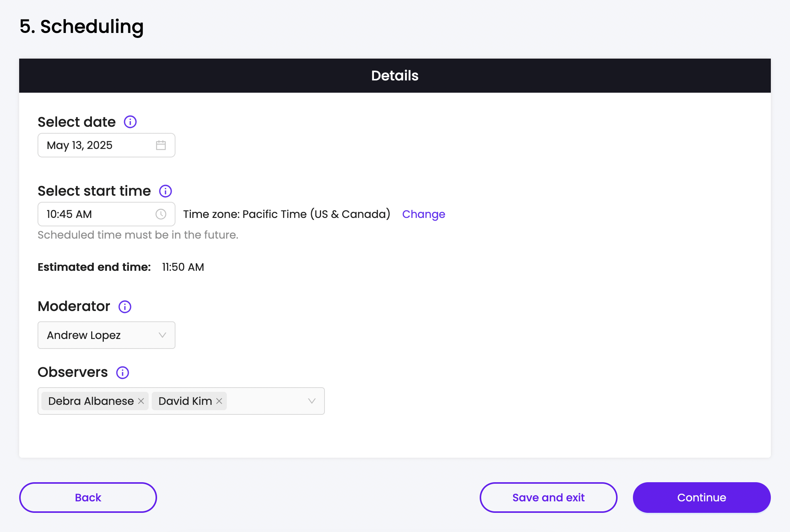790x532 pixels.
Task: Click 'Scheduled time must be in the future' message
Action: tap(138, 235)
